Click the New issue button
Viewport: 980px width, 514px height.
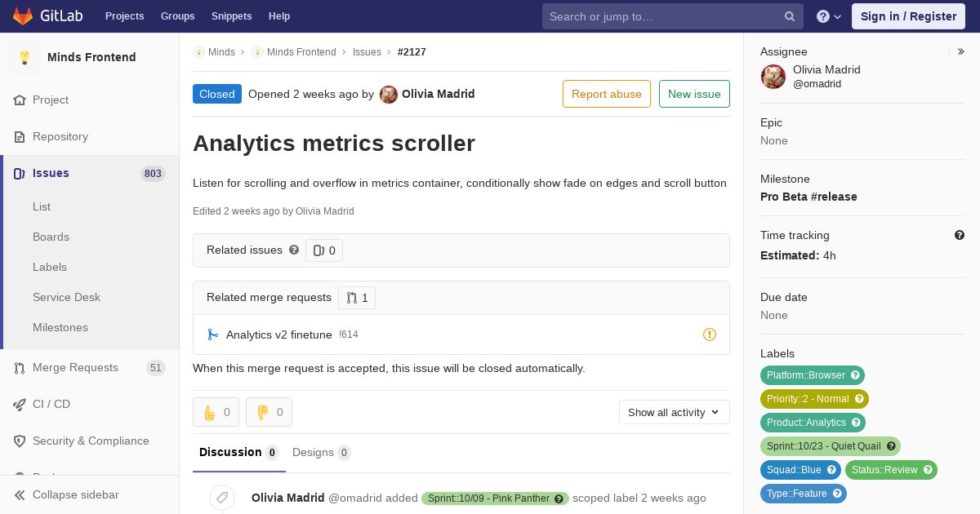tap(694, 94)
